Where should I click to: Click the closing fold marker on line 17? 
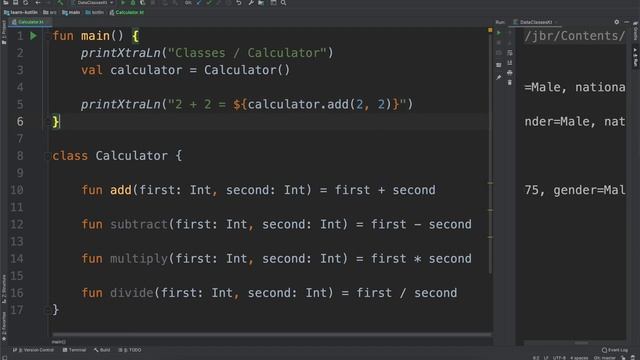pos(47,310)
